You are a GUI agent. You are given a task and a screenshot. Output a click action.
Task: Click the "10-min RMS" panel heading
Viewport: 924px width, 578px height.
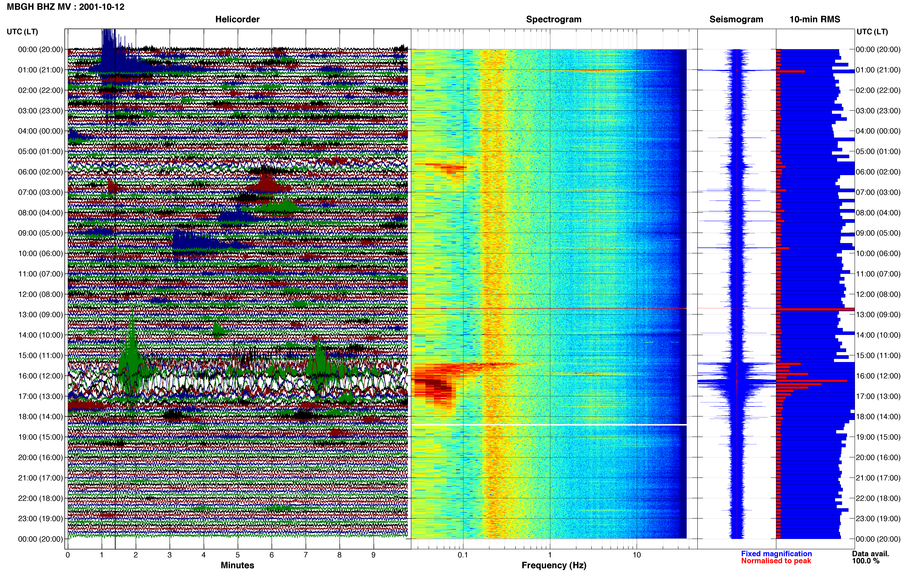pyautogui.click(x=815, y=19)
